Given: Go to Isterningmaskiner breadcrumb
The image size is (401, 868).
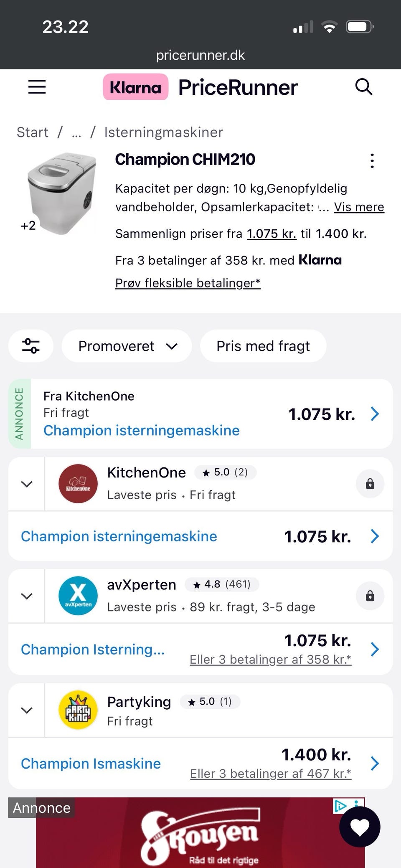Looking at the screenshot, I should click(x=164, y=132).
